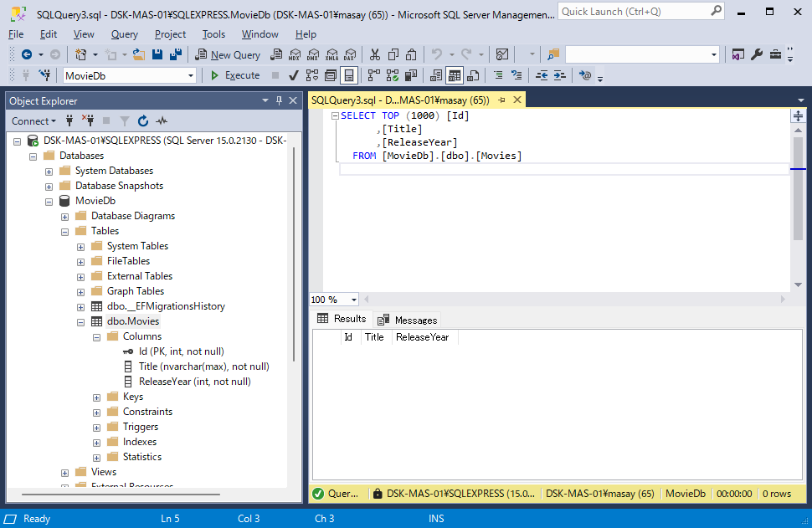Run the query with the Execute button

tap(234, 75)
